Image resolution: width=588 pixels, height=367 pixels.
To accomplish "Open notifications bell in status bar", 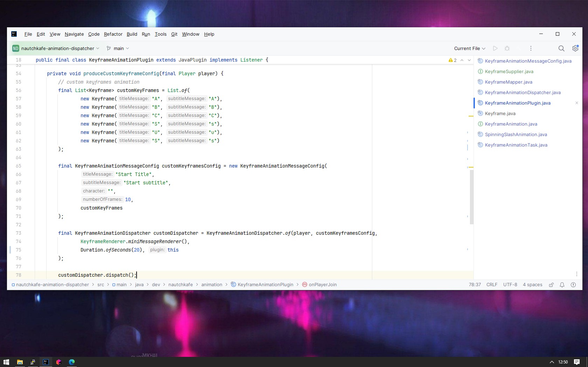I will click(x=562, y=285).
